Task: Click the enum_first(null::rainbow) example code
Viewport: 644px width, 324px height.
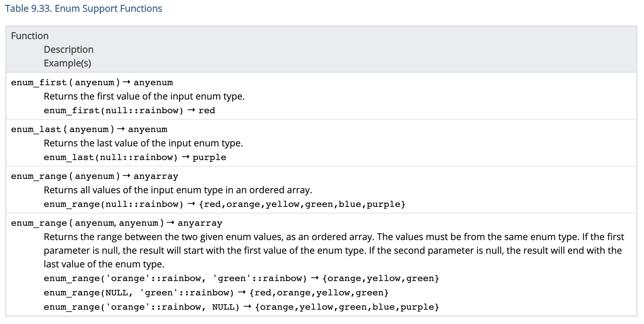Action: click(x=113, y=111)
